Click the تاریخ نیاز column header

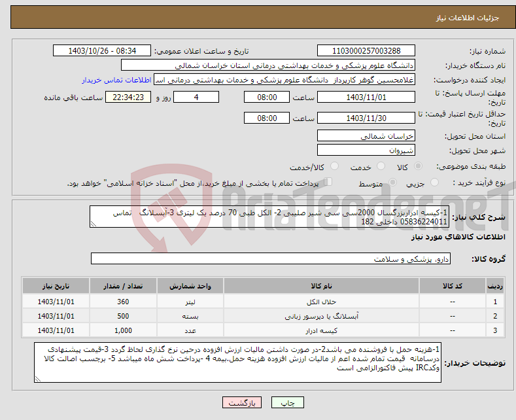(56, 286)
